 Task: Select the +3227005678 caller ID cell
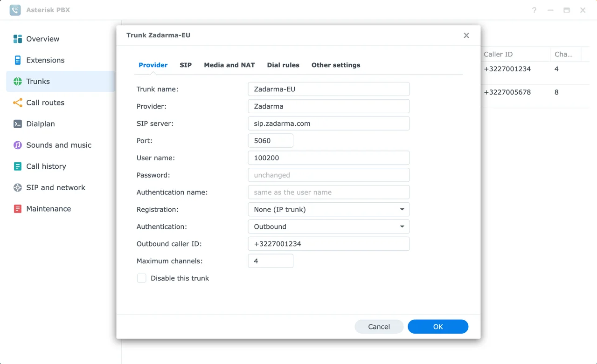pos(507,92)
